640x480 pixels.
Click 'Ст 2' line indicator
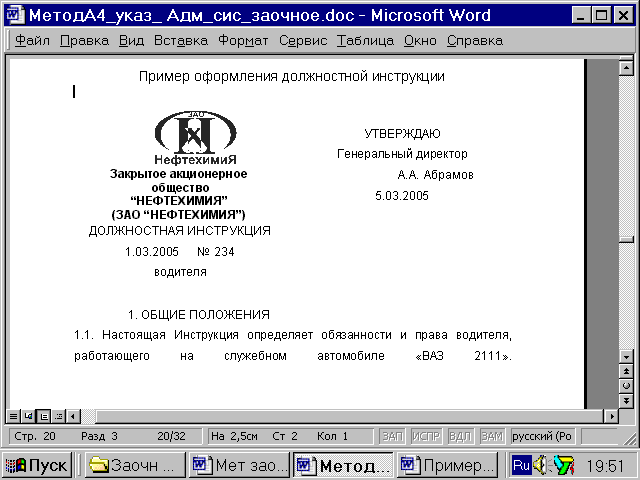[285, 436]
